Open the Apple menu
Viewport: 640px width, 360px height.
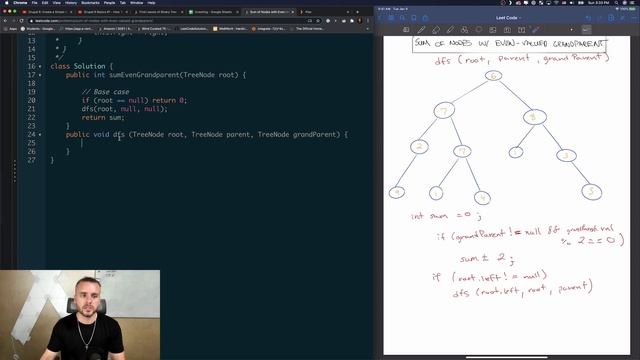[6, 2]
